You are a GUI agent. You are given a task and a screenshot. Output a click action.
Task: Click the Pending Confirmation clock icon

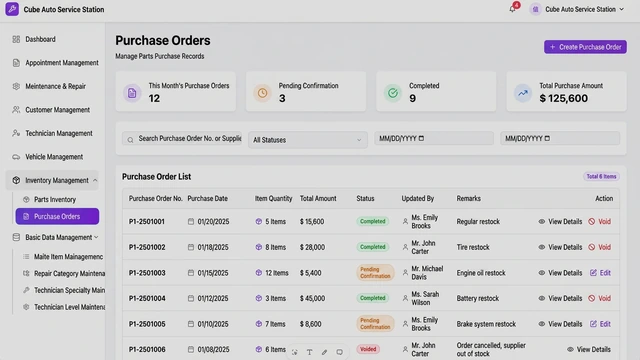pos(262,93)
